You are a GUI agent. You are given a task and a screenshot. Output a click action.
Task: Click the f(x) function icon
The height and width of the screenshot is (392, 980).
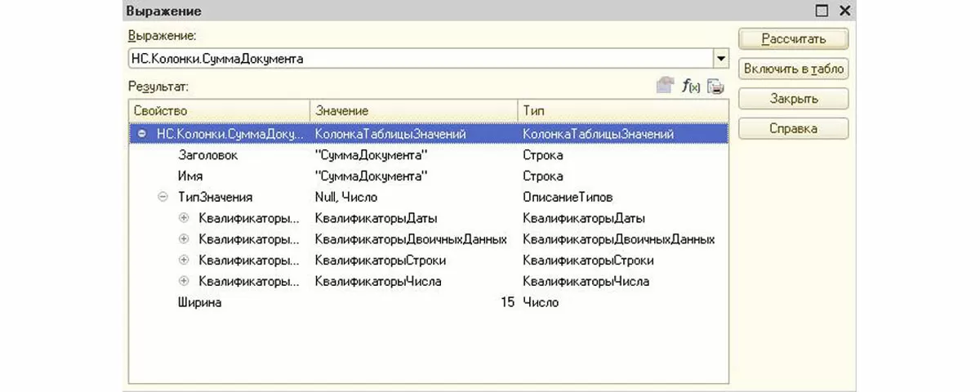(x=691, y=86)
